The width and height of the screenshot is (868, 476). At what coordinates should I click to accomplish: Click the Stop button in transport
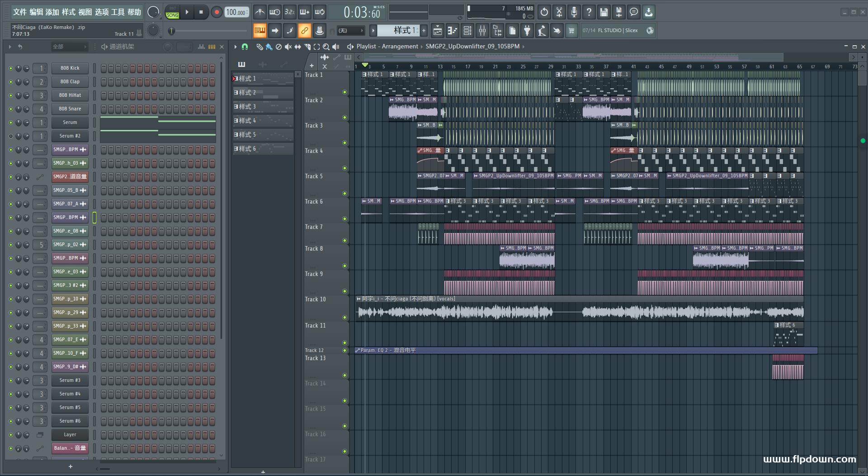point(201,12)
